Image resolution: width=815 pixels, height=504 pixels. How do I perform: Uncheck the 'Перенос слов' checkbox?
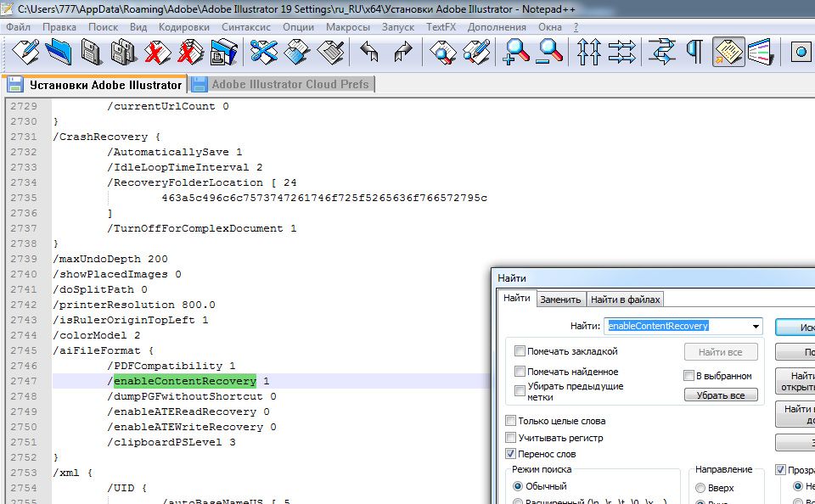coord(510,454)
